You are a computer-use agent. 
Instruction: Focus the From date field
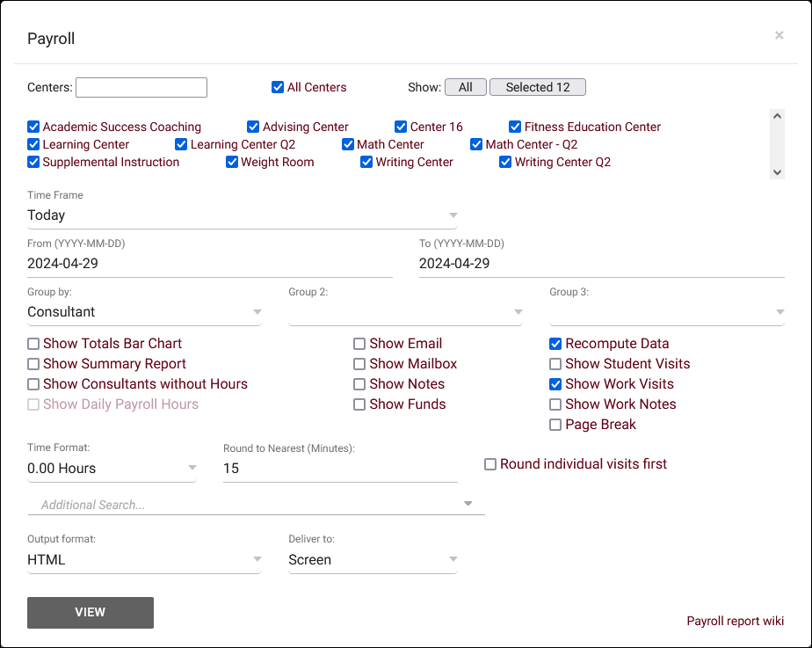209,264
